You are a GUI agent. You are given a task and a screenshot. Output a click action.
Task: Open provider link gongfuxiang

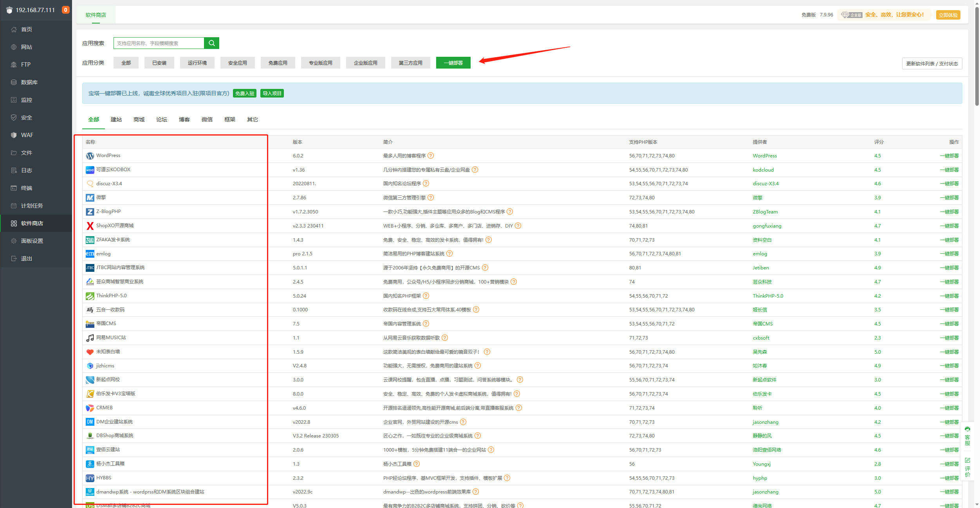pyautogui.click(x=767, y=226)
